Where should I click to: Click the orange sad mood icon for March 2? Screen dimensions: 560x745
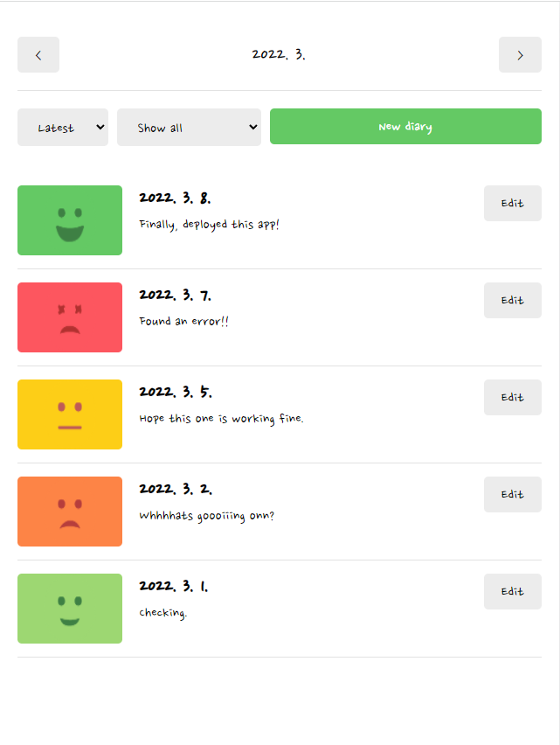pyautogui.click(x=70, y=512)
